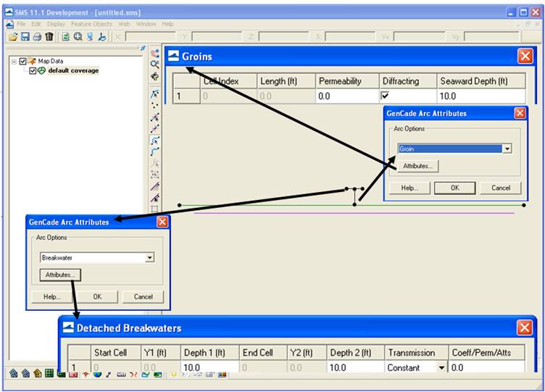Select the Select Feature Arc tool
The width and height of the screenshot is (545, 392).
pos(155,141)
